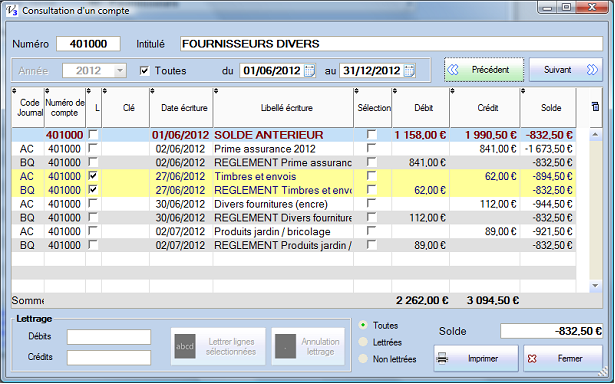The height and width of the screenshot is (384, 615).
Task: Click the grey icon of Annulation lettrage
Action: click(285, 346)
